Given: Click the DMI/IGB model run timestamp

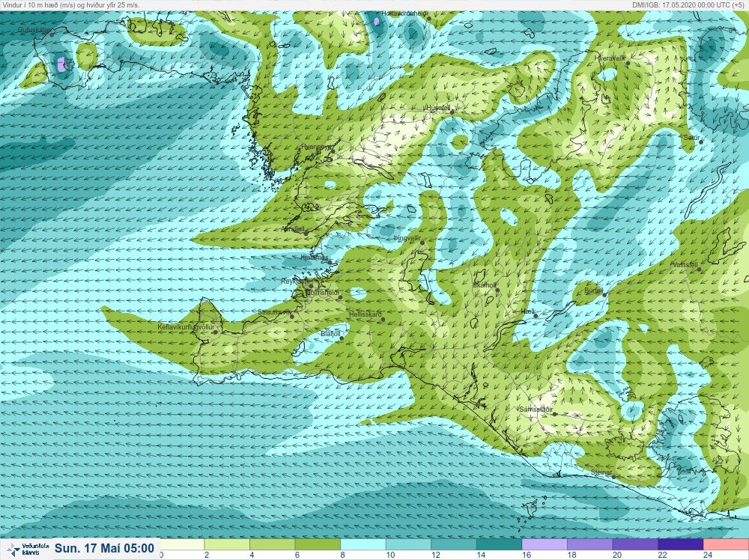Looking at the screenshot, I should click(x=688, y=4).
